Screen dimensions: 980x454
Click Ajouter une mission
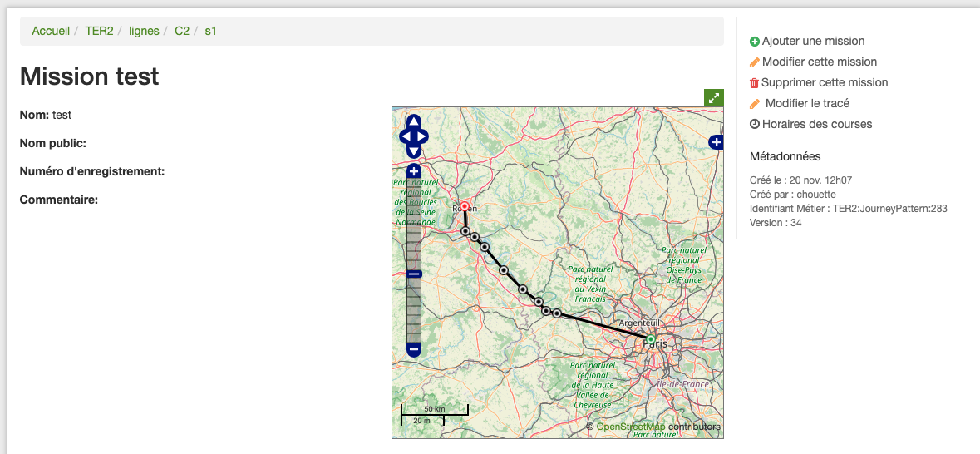click(813, 41)
